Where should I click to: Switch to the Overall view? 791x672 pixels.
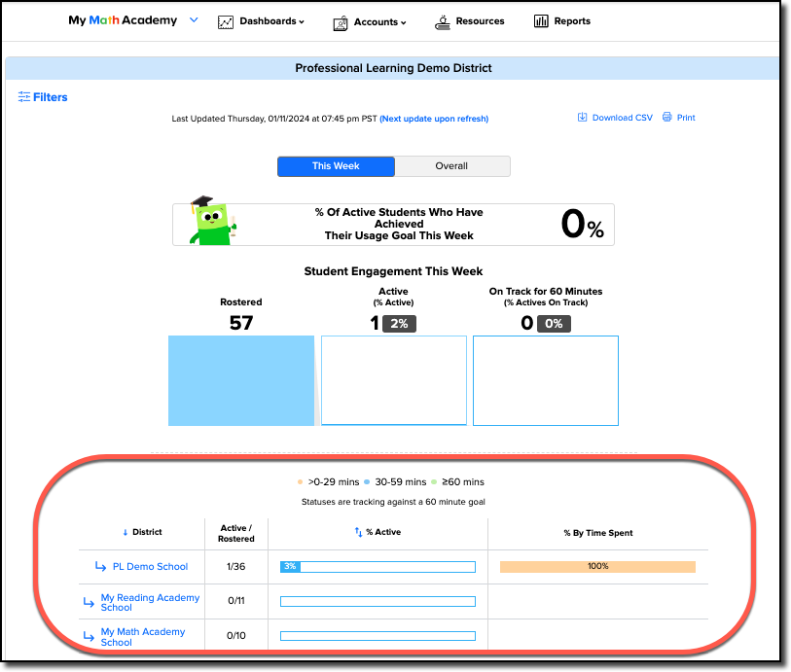[x=452, y=166]
